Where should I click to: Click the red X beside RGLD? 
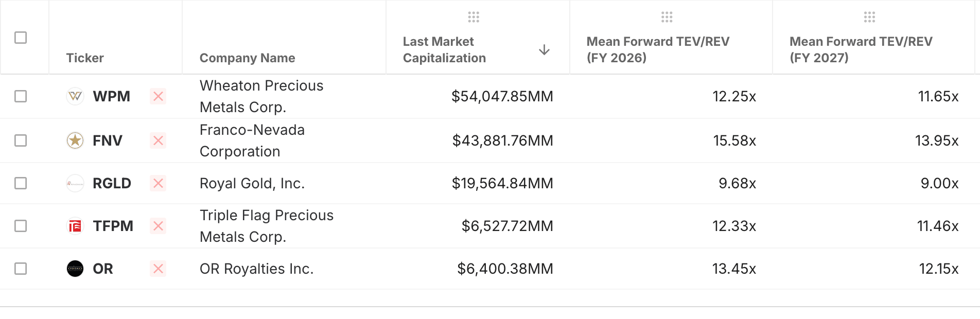pyautogui.click(x=158, y=183)
